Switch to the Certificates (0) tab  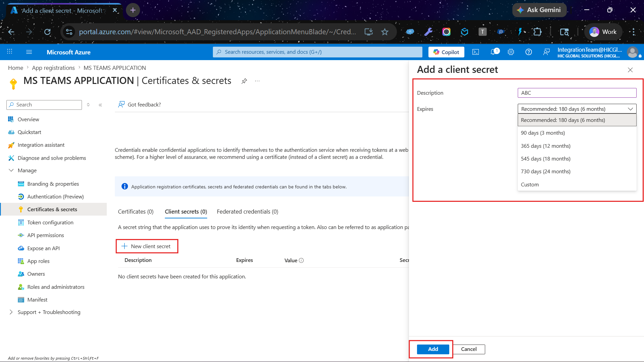[x=136, y=212]
